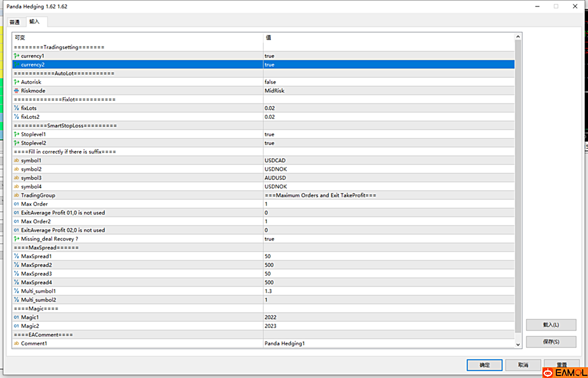Click the 載入(L) button
The height and width of the screenshot is (378, 588).
(551, 324)
